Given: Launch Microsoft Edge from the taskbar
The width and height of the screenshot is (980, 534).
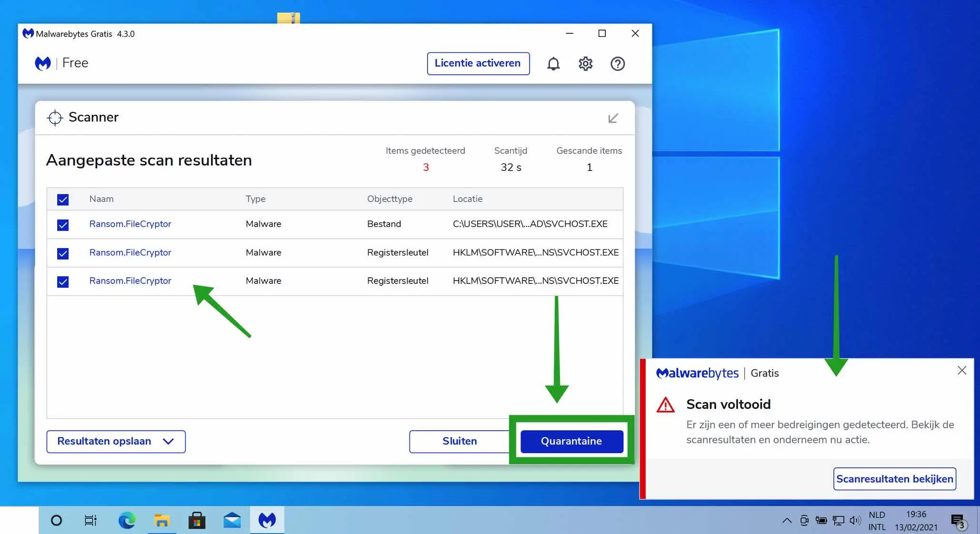Looking at the screenshot, I should coord(127,520).
